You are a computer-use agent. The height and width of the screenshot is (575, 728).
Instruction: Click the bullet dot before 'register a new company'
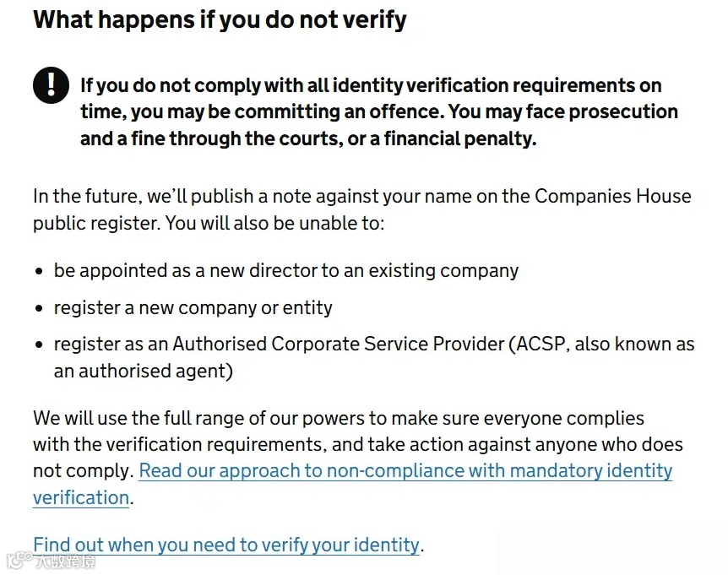pos(39,308)
